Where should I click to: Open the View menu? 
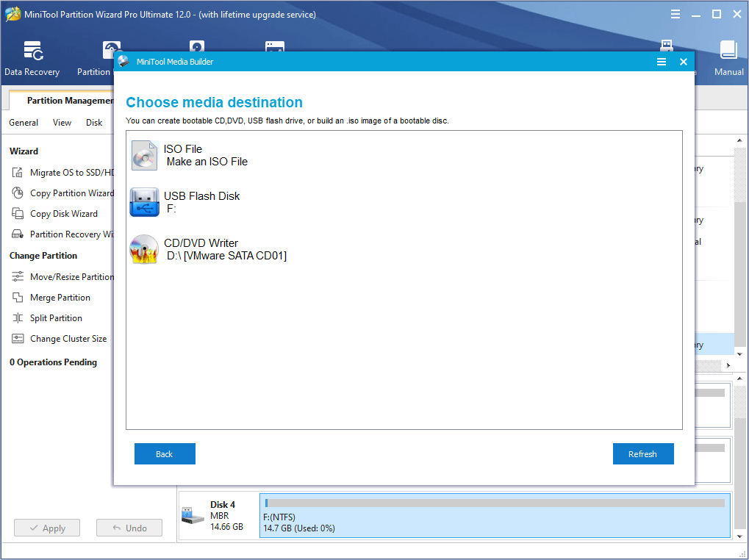(62, 123)
